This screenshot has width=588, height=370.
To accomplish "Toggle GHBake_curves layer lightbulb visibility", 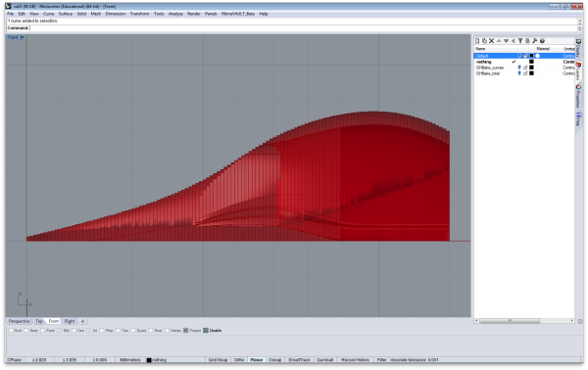I will click(x=519, y=68).
